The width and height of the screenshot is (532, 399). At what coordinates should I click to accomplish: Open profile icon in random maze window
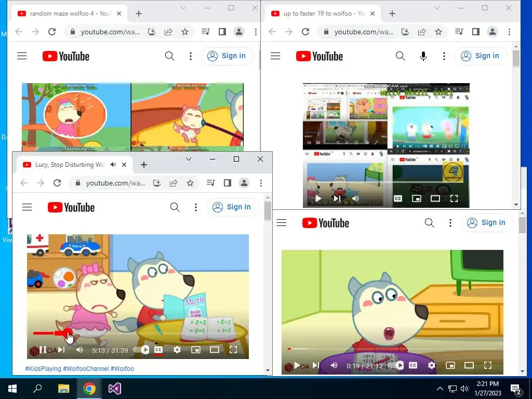[x=239, y=32]
